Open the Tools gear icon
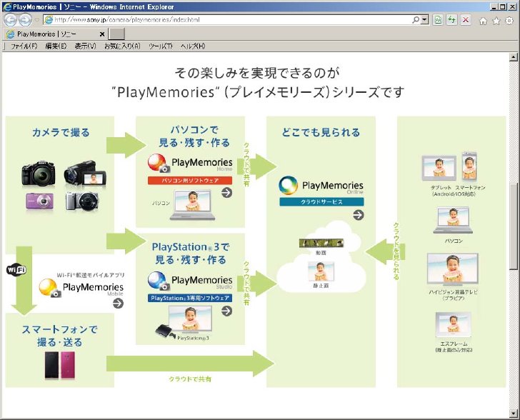520x420 pixels. point(509,21)
